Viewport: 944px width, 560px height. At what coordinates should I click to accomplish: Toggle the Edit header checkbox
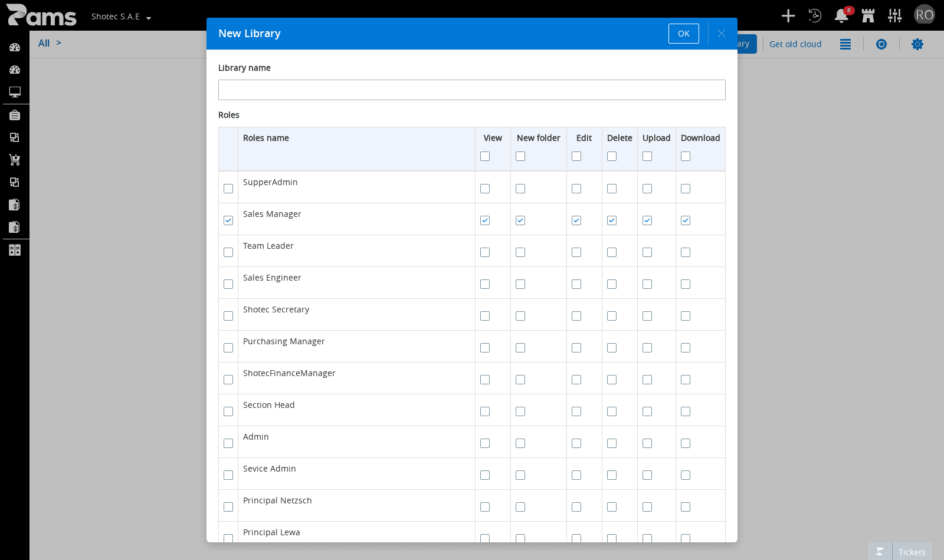pyautogui.click(x=576, y=156)
